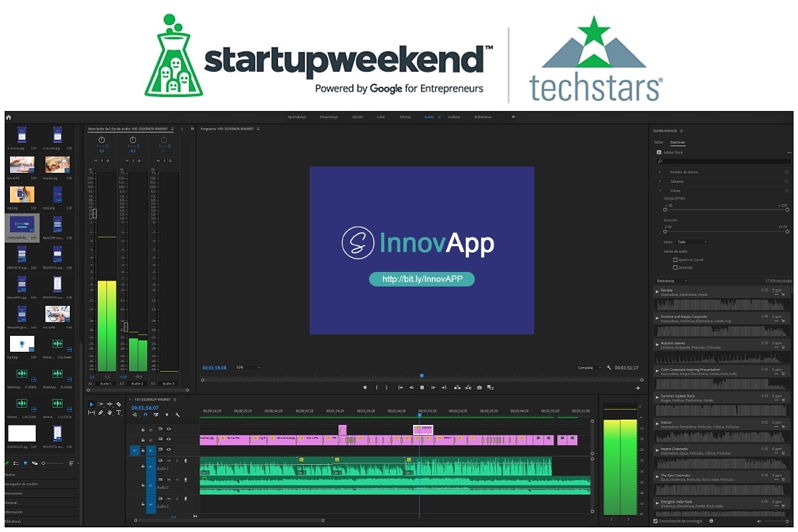Select the Selection arrow tool
This screenshot has height=532, width=798.
pyautogui.click(x=92, y=404)
